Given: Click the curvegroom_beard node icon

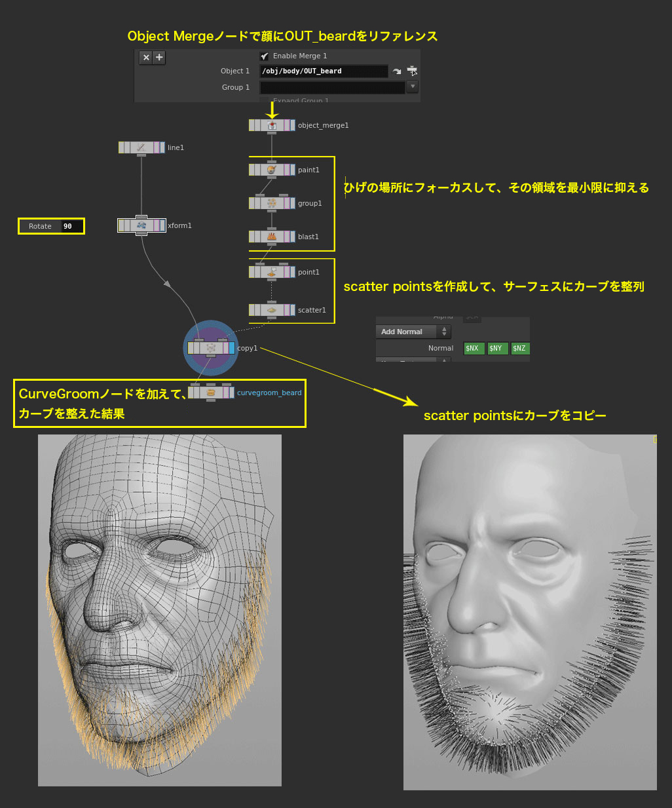Looking at the screenshot, I should (x=211, y=393).
